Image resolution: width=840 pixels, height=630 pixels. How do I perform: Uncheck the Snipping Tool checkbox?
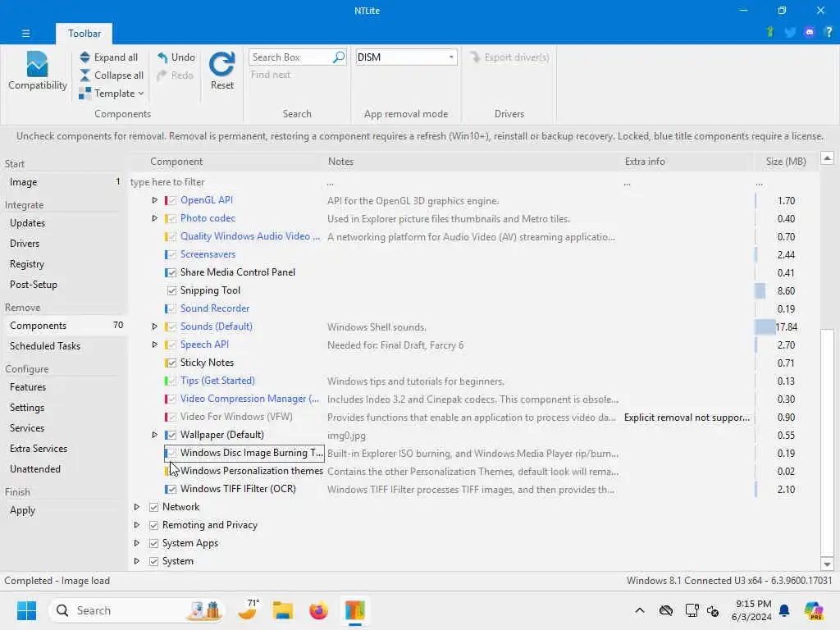pos(171,290)
